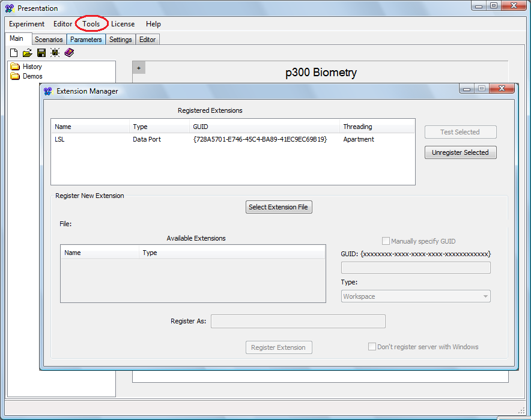The height and width of the screenshot is (420, 531).
Task: Click Unregister Selected button
Action: [460, 152]
